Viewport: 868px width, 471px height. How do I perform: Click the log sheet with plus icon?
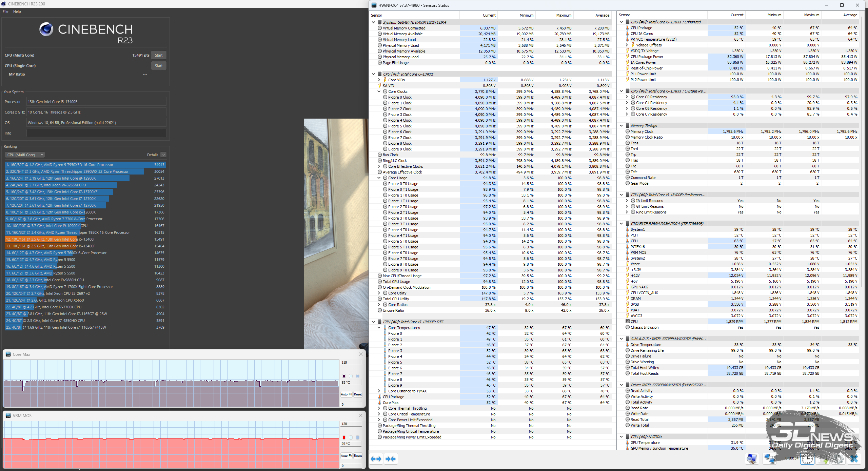(823, 459)
